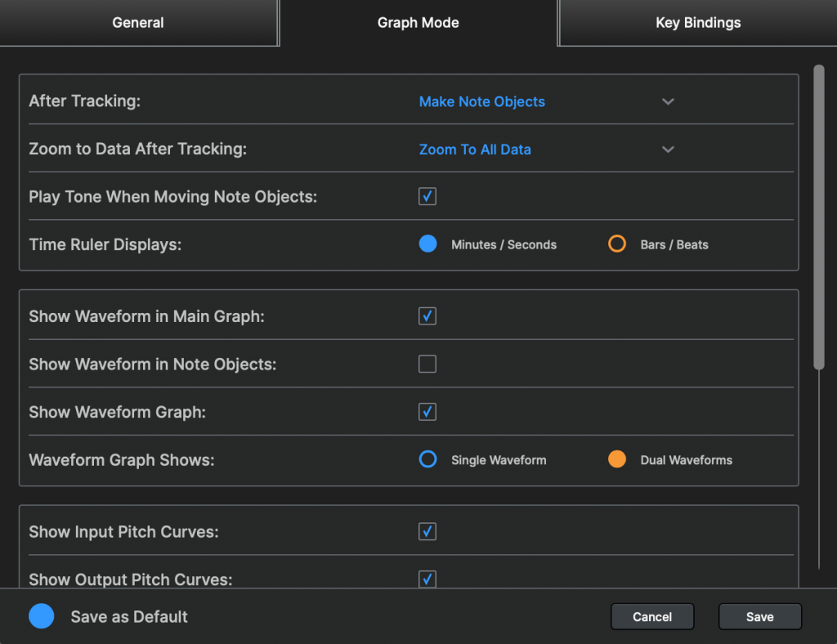Toggle the Show Waveform Graph checkbox
The image size is (837, 644).
point(427,412)
